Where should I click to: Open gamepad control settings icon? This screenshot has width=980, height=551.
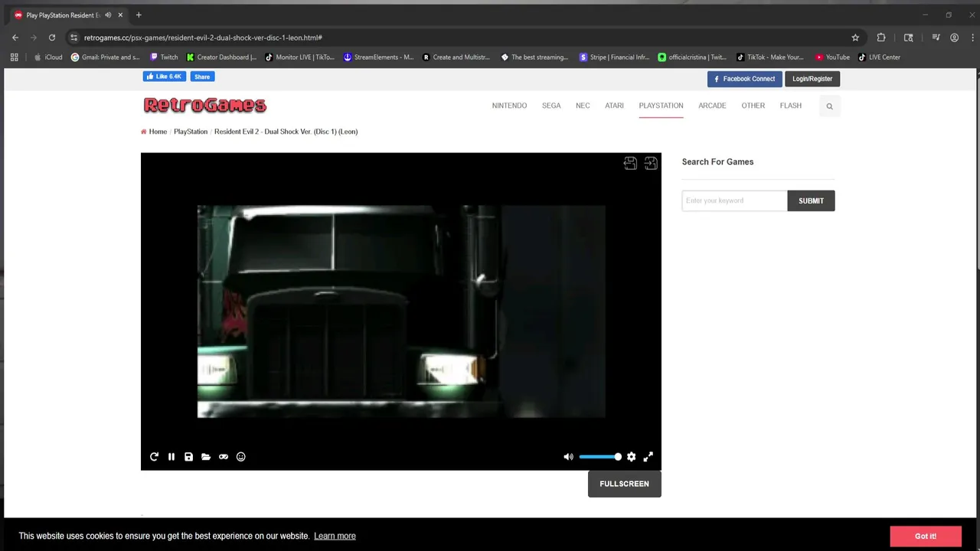pyautogui.click(x=224, y=457)
